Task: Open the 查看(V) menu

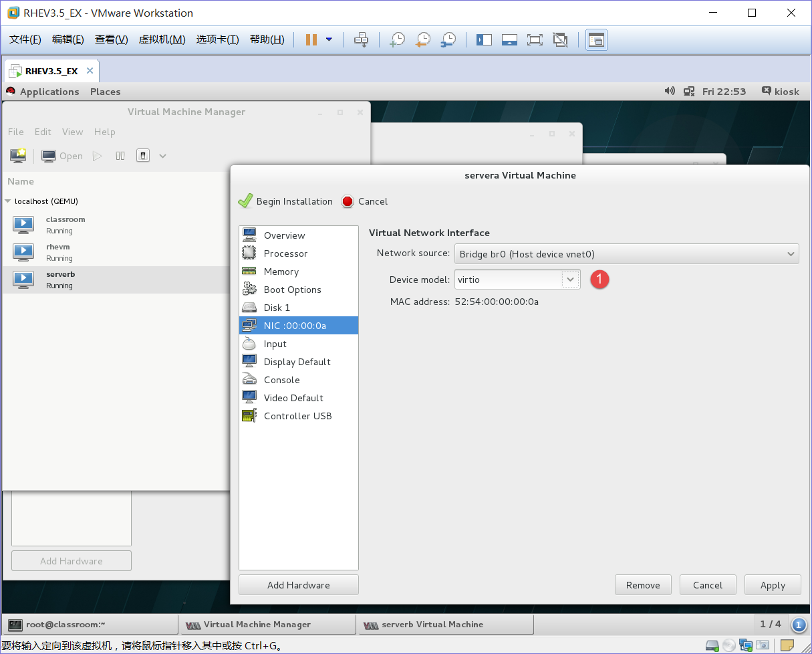Action: [111, 39]
